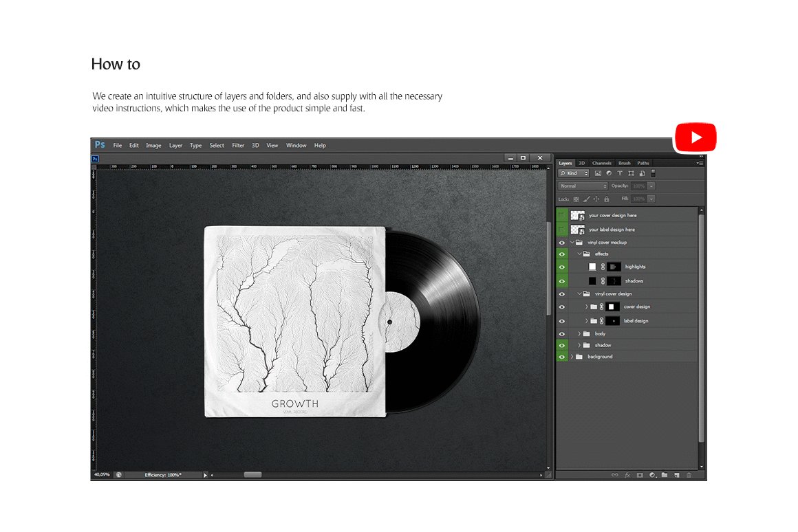The image size is (798, 532).
Task: Filter layers by shape layers icon
Action: [631, 173]
